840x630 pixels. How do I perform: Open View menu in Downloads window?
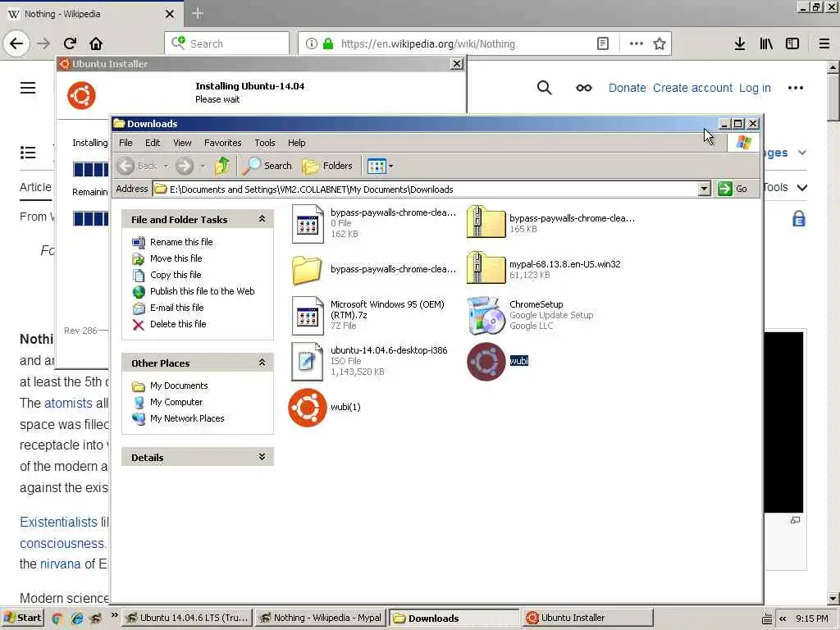(x=182, y=143)
